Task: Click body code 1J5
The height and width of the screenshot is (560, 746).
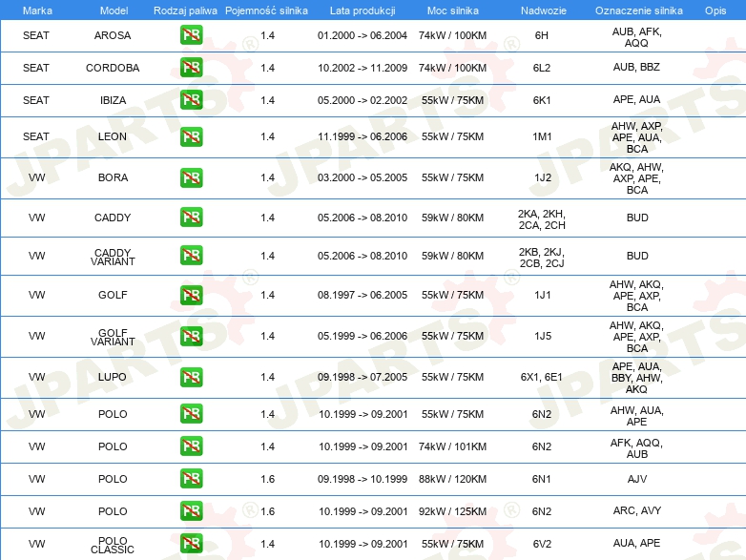Action: 543,336
